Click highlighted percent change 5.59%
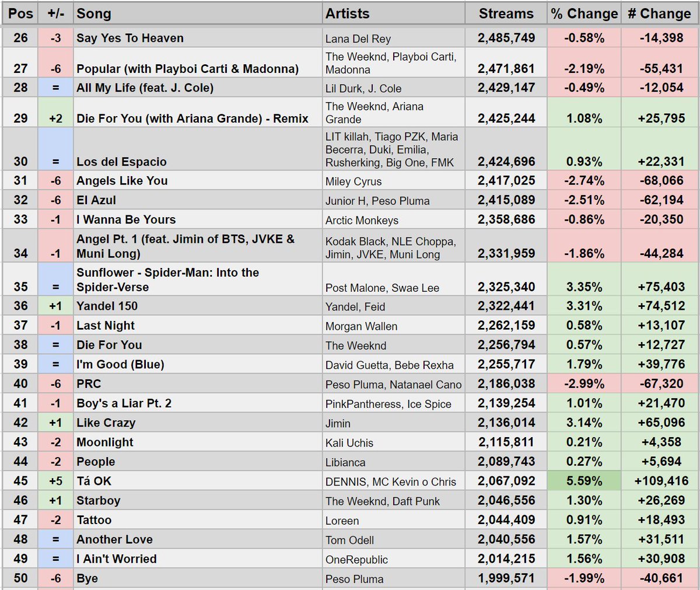The width and height of the screenshot is (700, 590). click(x=584, y=481)
